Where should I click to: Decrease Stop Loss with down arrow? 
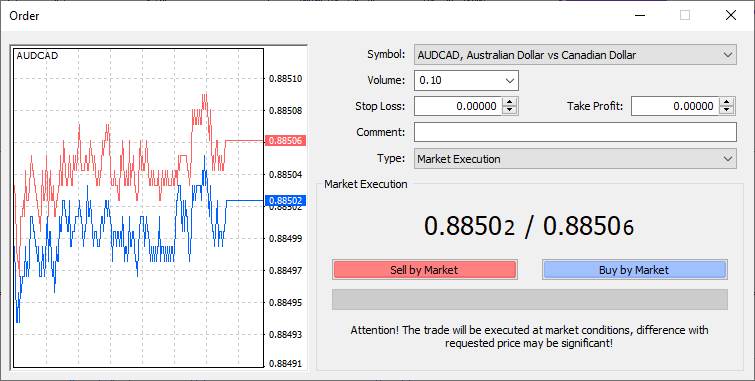[x=509, y=110]
